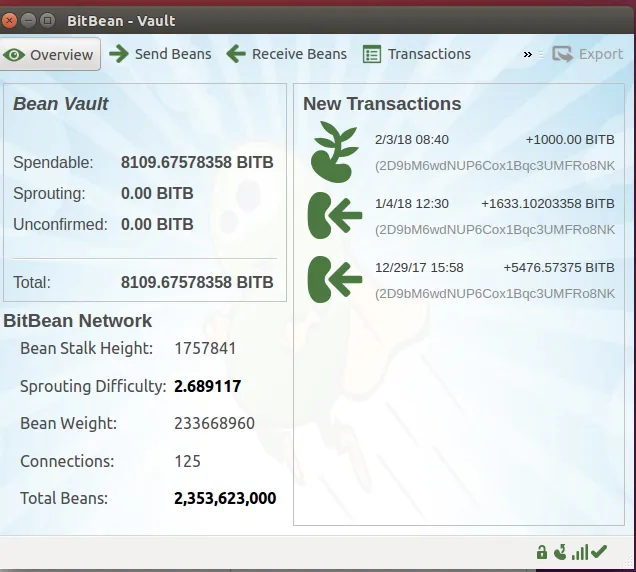Click Sprouting Difficulty value 2.689117
This screenshot has height=572, width=636.
[208, 386]
